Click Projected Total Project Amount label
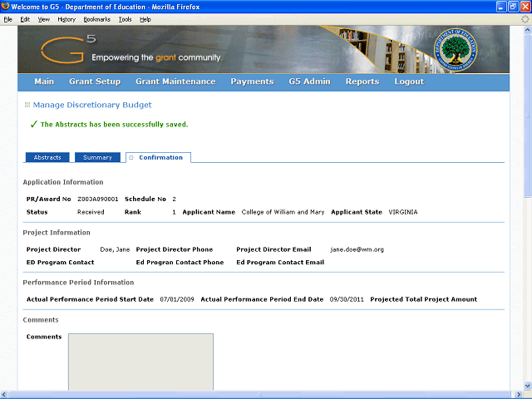 (423, 299)
